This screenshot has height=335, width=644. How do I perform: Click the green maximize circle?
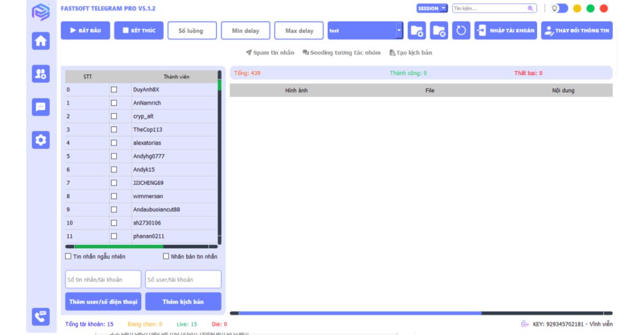[x=590, y=9]
